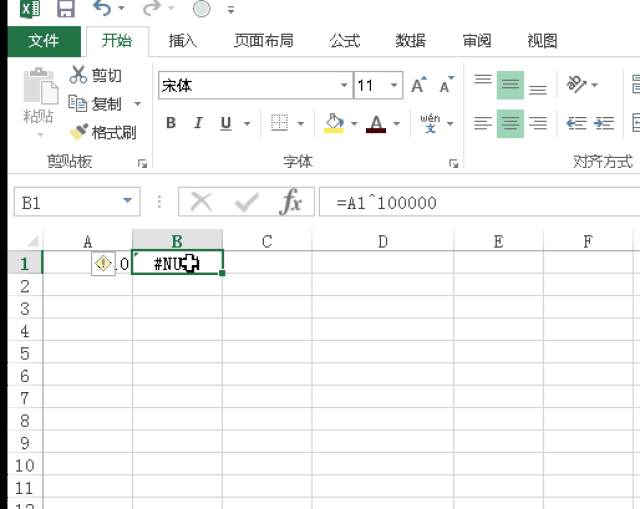Open the 公式 tab
Viewport: 640px width, 509px height.
345,41
